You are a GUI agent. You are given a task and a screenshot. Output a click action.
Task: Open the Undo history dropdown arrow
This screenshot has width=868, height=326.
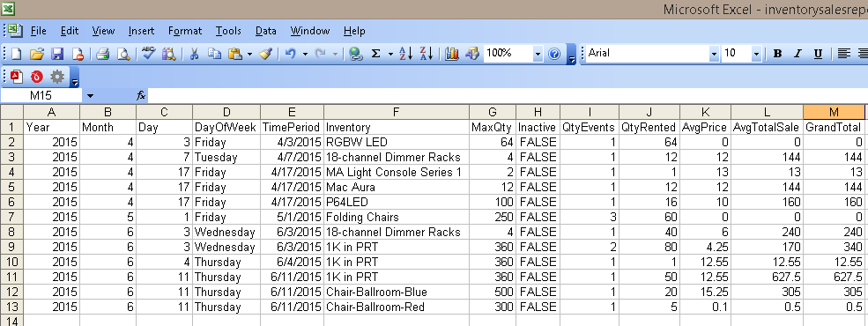click(305, 54)
